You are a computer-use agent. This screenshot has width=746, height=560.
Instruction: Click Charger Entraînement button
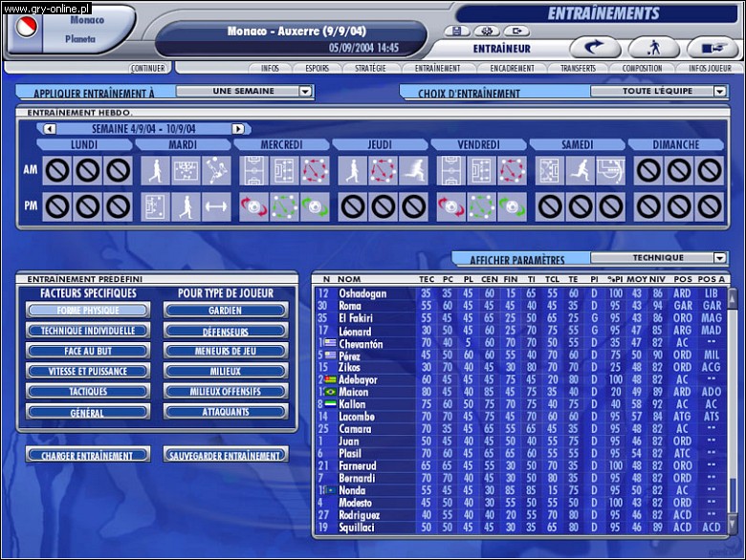pos(88,455)
